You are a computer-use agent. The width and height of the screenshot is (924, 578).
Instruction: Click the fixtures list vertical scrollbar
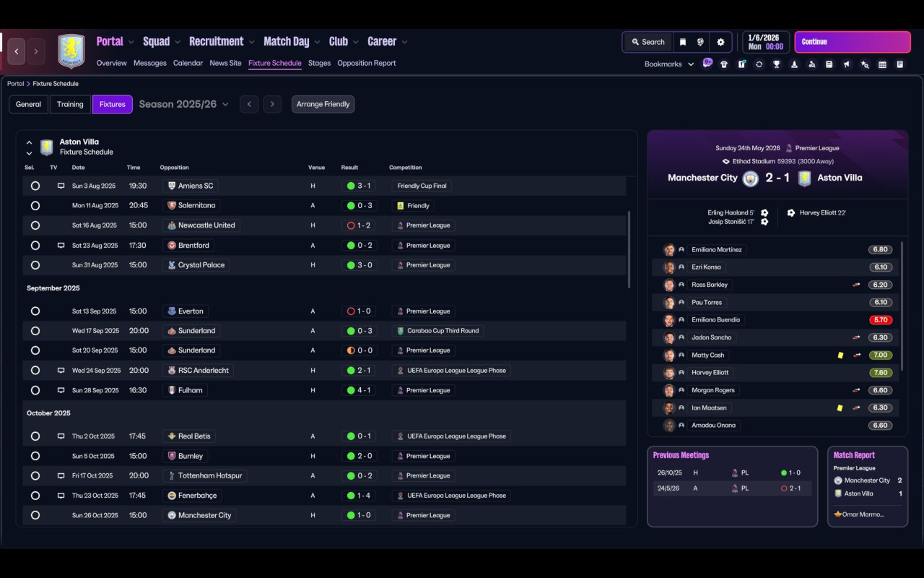pyautogui.click(x=629, y=249)
